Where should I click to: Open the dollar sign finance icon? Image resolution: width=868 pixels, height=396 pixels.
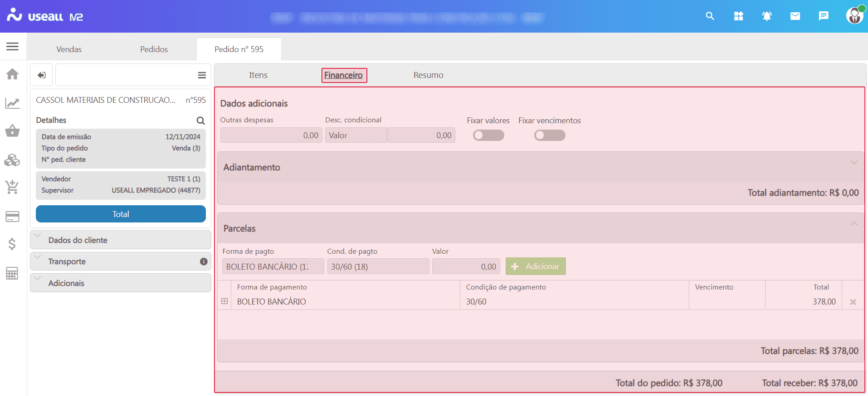(12, 244)
